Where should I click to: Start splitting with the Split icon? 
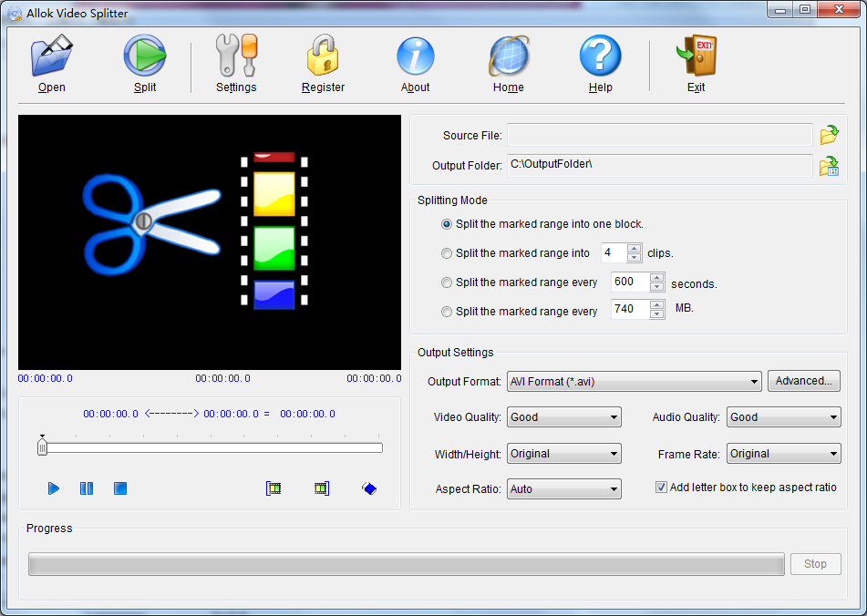coord(145,56)
